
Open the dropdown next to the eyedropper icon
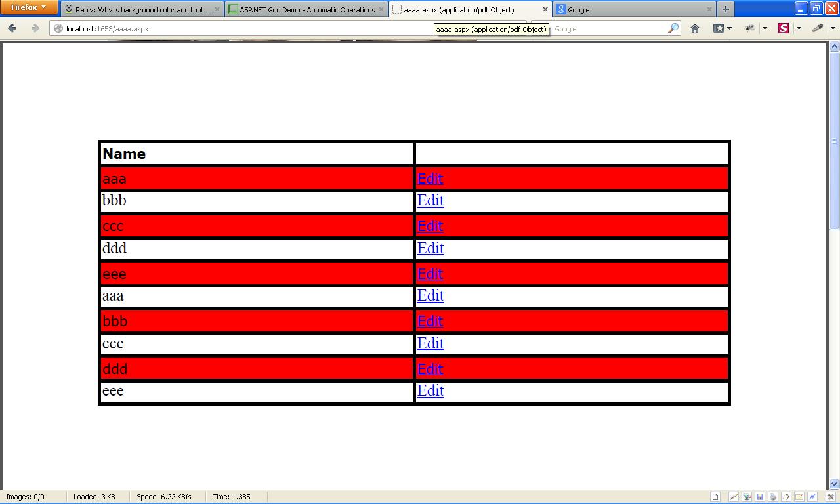click(x=832, y=29)
